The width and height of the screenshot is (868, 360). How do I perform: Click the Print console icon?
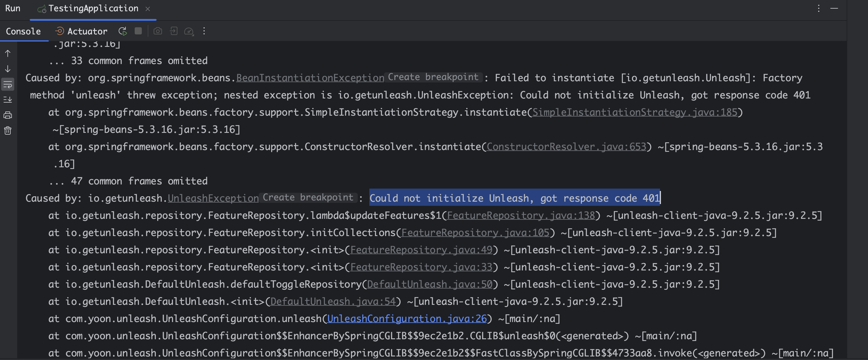8,115
